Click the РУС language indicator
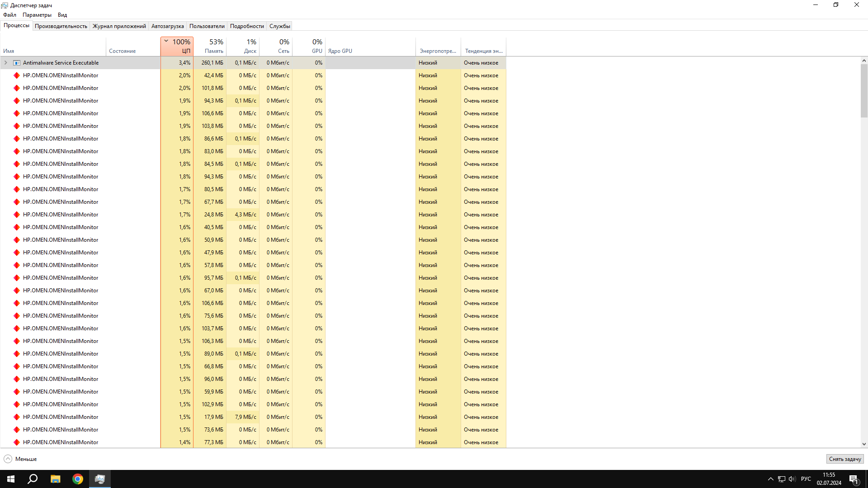The width and height of the screenshot is (868, 488). (x=806, y=479)
